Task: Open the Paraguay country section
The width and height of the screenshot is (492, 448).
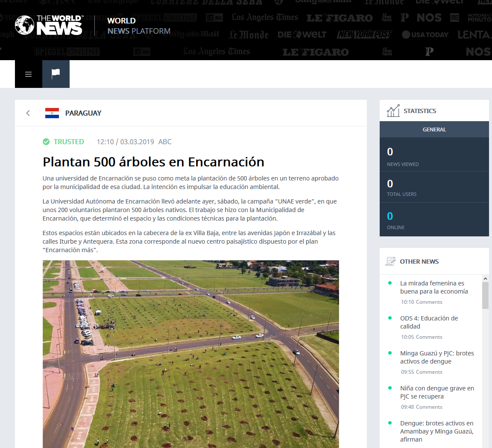Action: (x=83, y=113)
